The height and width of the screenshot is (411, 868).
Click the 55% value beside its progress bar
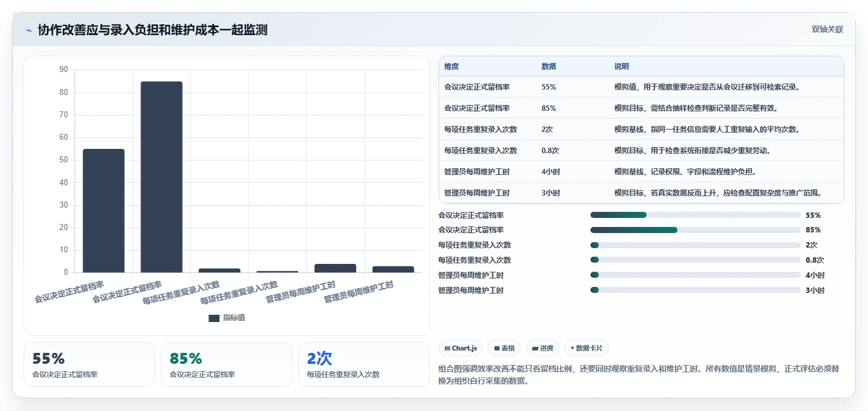coord(813,215)
